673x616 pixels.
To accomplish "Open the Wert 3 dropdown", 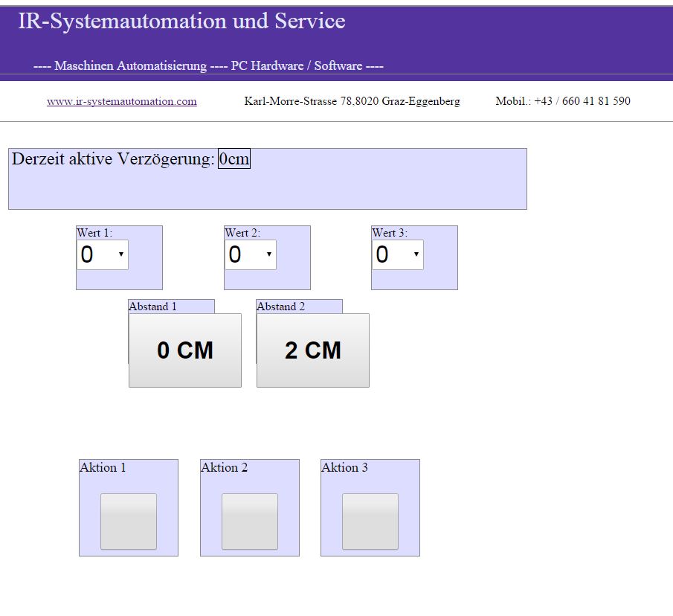I will point(397,254).
